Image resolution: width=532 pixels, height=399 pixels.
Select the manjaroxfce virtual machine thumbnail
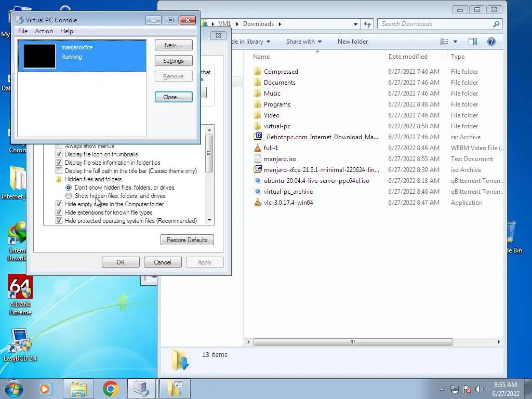coord(39,56)
